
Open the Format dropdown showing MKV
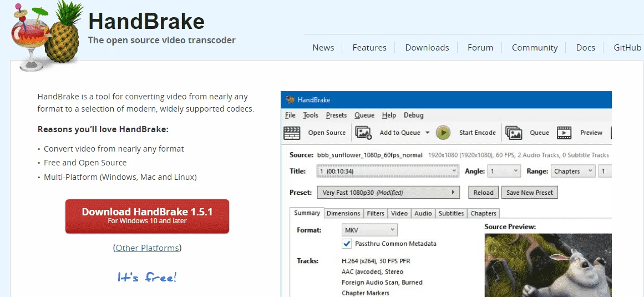pyautogui.click(x=369, y=230)
